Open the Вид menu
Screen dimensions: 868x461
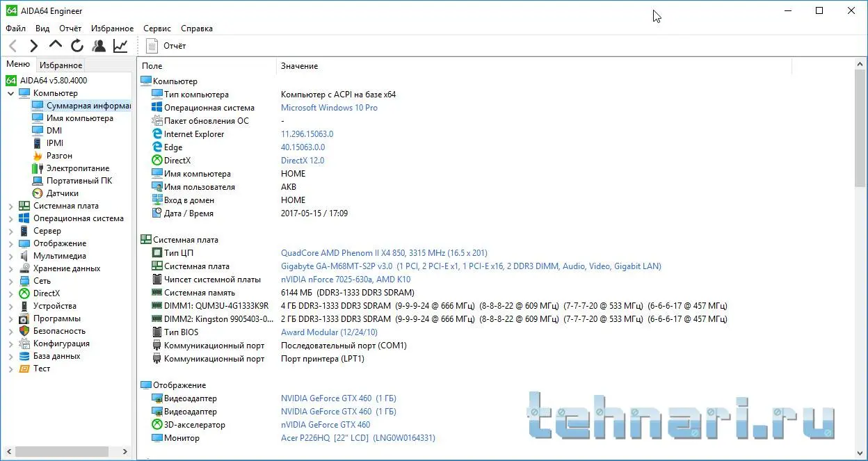[x=42, y=29]
